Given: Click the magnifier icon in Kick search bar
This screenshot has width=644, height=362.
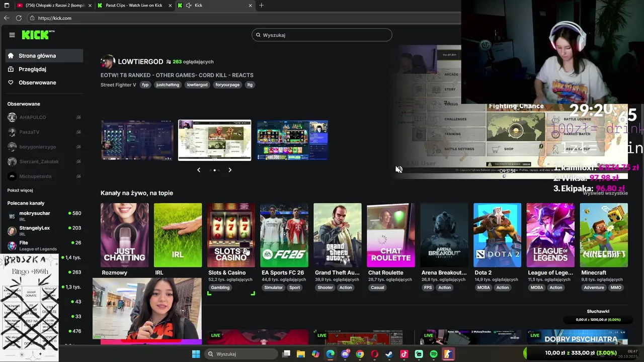Looking at the screenshot, I should pos(258,35).
